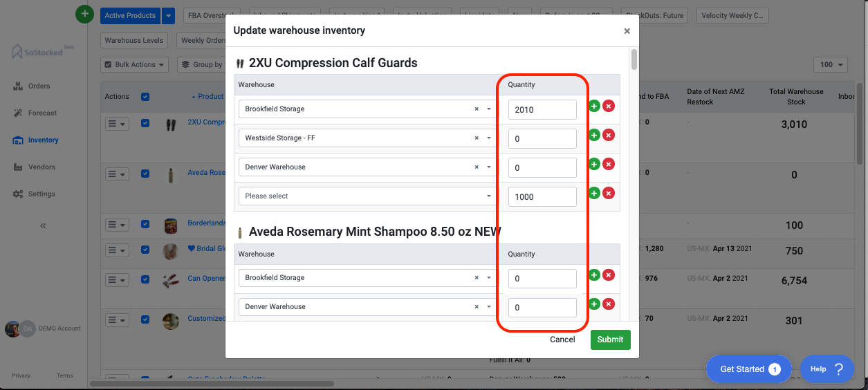Switch to the StockOuts: Future tab

654,16
